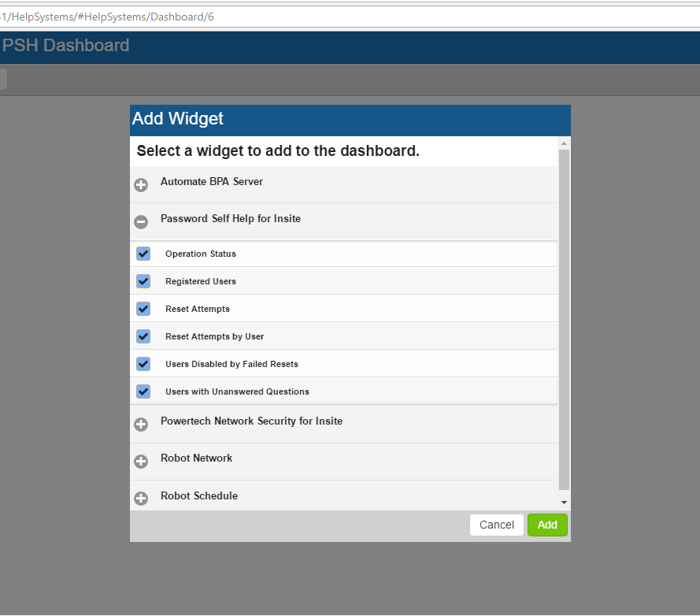This screenshot has height=616, width=700.
Task: Uncheck the Registered Users checkbox
Action: click(x=143, y=281)
